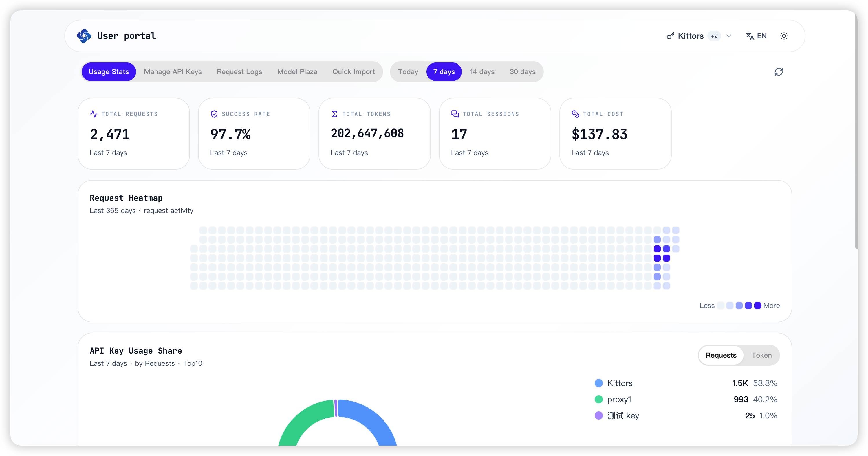The width and height of the screenshot is (868, 456).
Task: Click the Kittors legend row label
Action: (x=620, y=383)
